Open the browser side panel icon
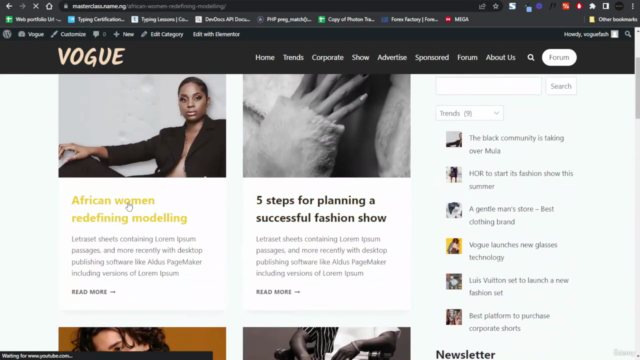The image size is (640, 360). pyautogui.click(x=606, y=6)
